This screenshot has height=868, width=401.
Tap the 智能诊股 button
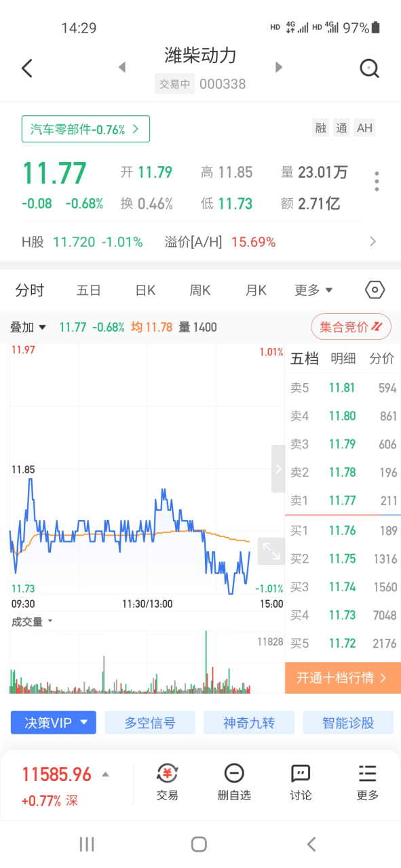[348, 723]
